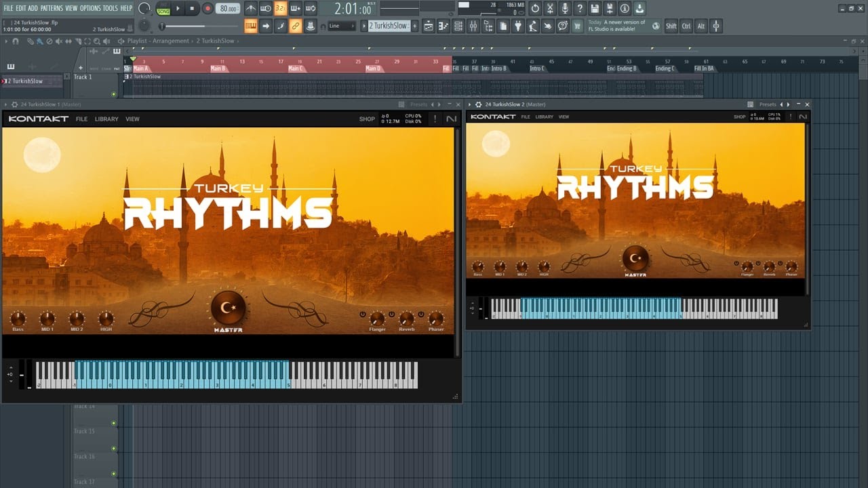Click the Ctrl modifier button
Image resolution: width=868 pixels, height=488 pixels.
point(686,26)
